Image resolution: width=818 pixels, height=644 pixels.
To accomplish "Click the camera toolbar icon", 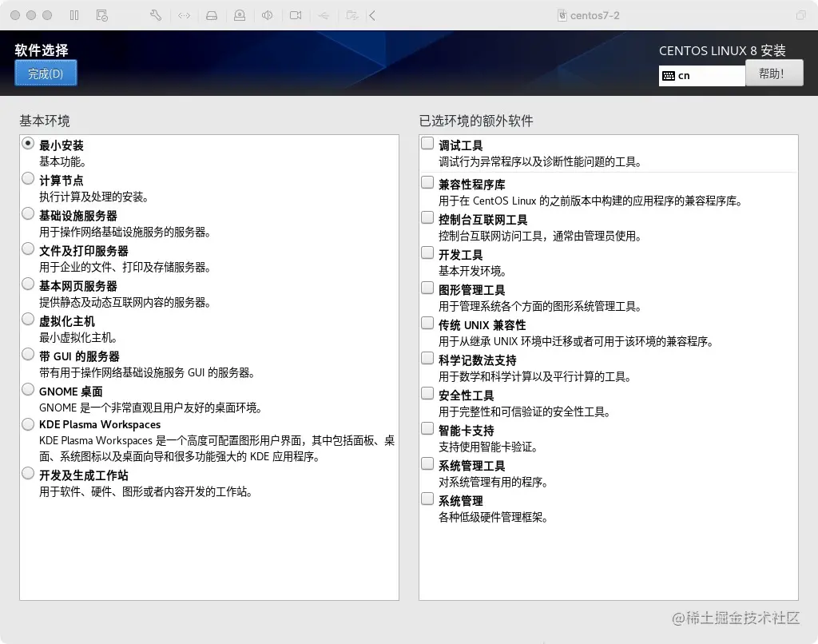I will (296, 16).
